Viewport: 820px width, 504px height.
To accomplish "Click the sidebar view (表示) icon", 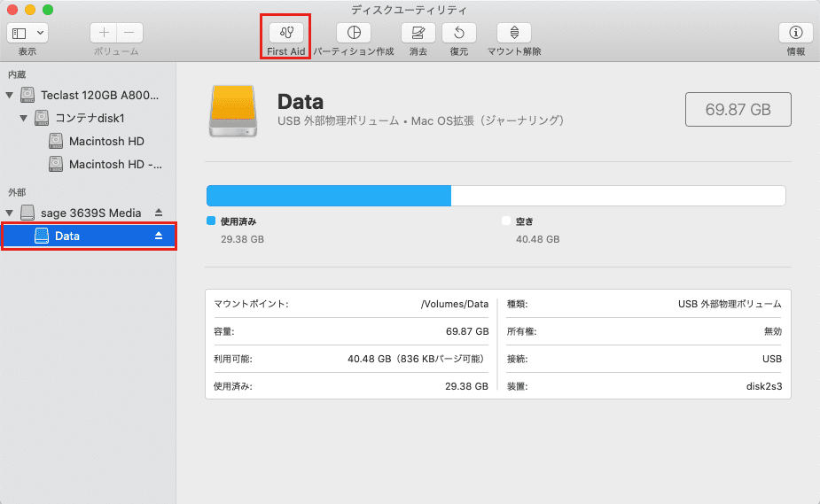I will pyautogui.click(x=20, y=33).
